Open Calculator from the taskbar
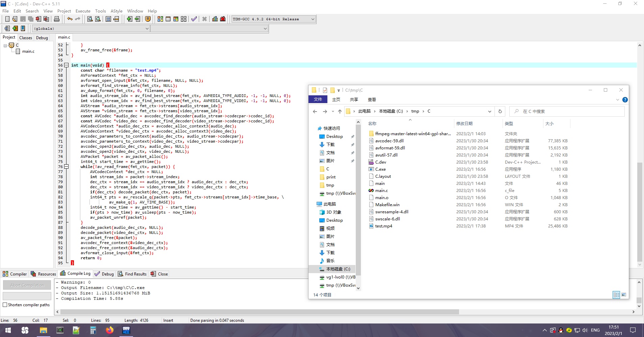 (93, 330)
